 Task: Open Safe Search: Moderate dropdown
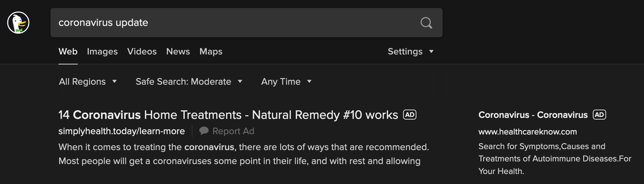coord(189,81)
